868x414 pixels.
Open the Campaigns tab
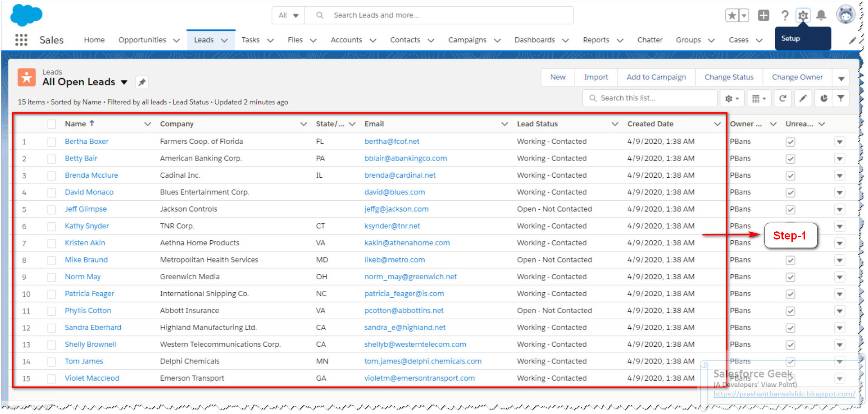click(x=467, y=40)
